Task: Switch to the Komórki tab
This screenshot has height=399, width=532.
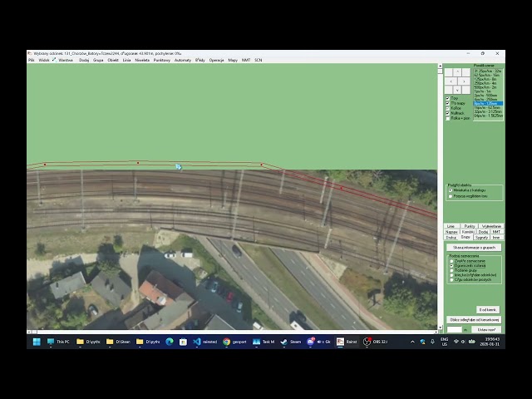Action: click(468, 232)
